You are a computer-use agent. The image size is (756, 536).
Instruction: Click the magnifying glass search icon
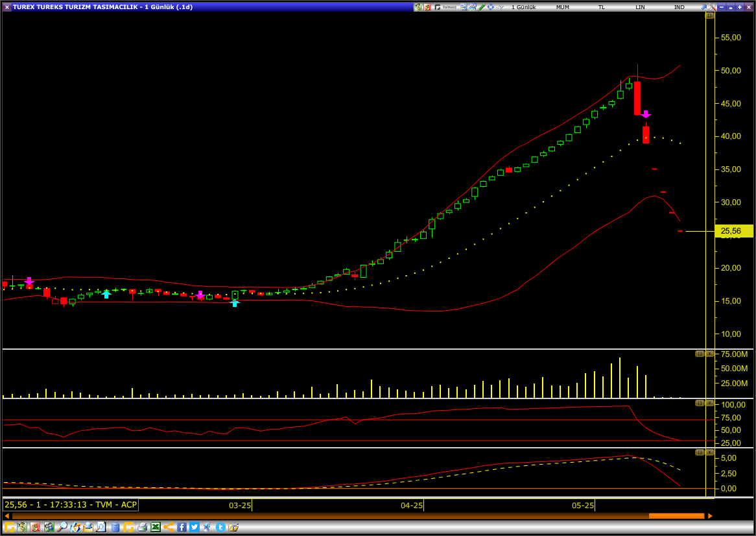tap(62, 528)
